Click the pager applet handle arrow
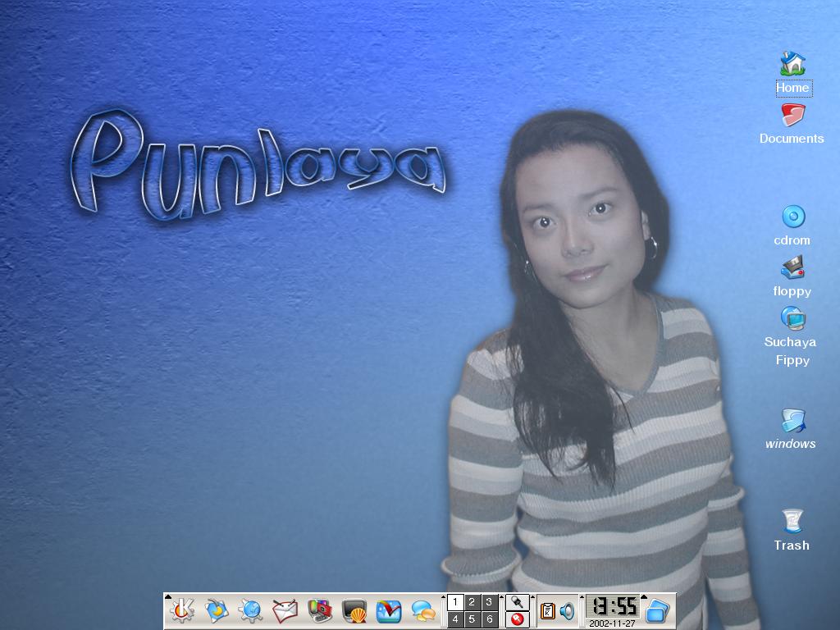 pyautogui.click(x=443, y=597)
